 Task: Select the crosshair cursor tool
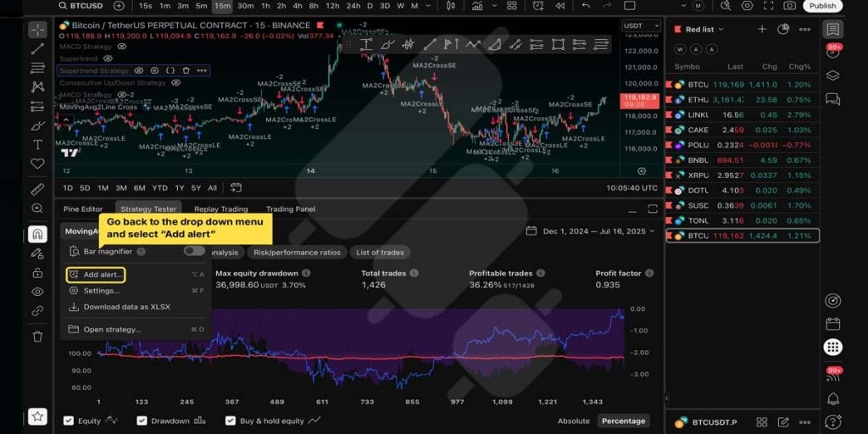pyautogui.click(x=37, y=30)
